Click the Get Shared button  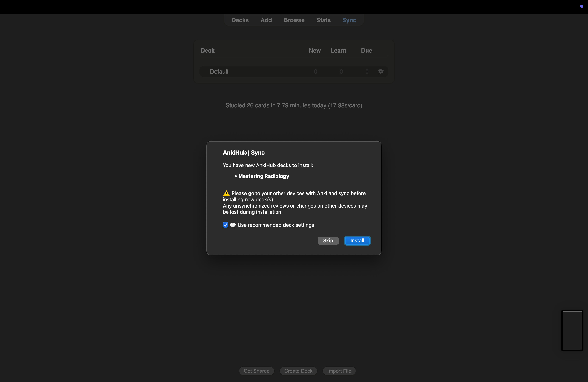256,371
